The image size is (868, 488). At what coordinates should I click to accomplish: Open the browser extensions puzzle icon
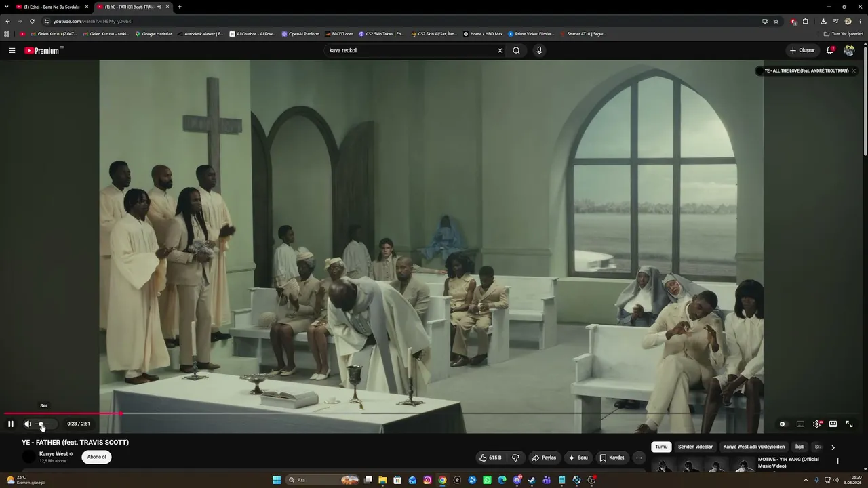(x=806, y=21)
